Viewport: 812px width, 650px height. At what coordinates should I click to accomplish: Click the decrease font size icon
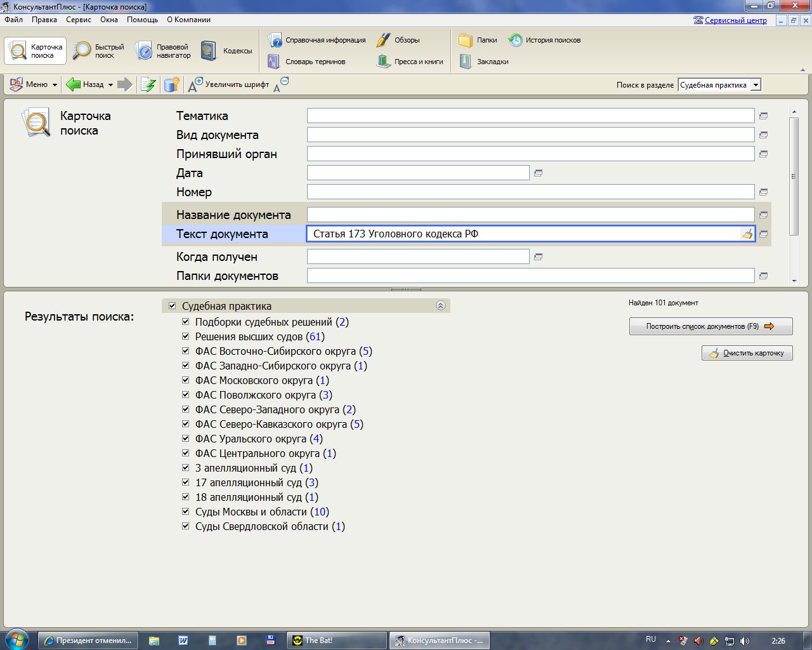(x=281, y=84)
